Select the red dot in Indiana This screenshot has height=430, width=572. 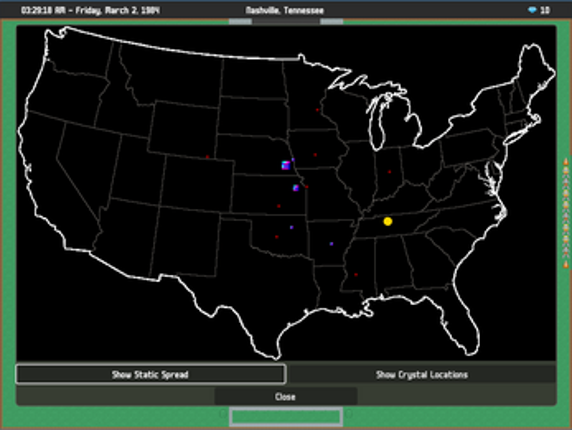pyautogui.click(x=390, y=172)
